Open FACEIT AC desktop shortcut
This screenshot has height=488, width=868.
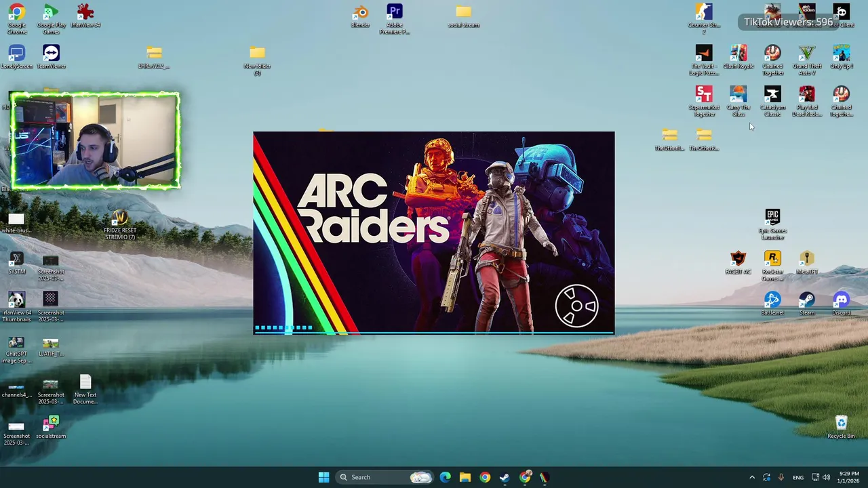coord(738,263)
